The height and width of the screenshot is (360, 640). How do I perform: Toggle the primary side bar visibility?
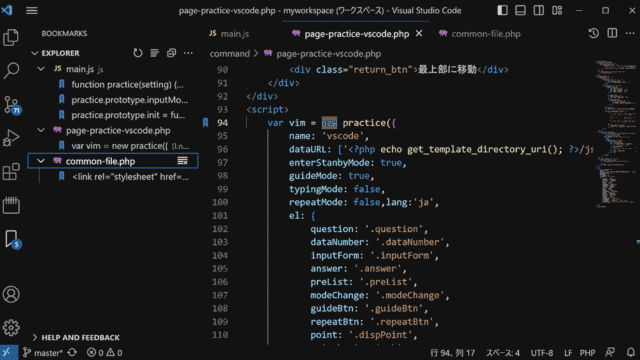[502, 10]
